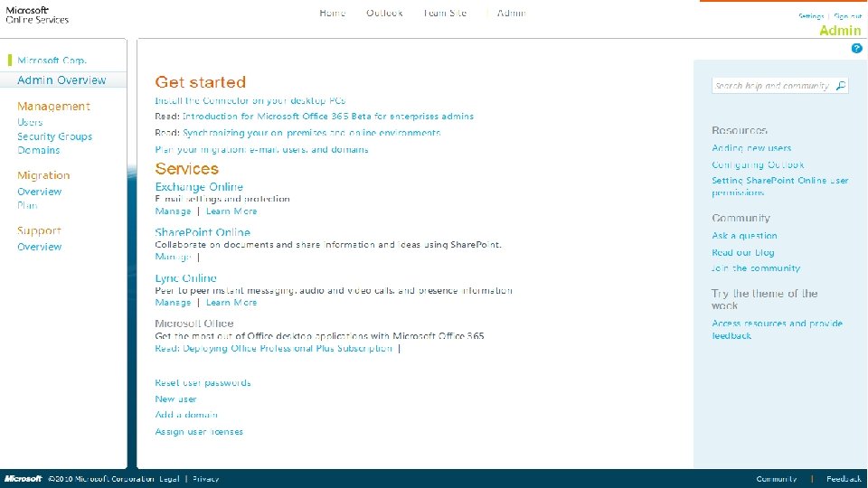Open Synchronizing your on premises link
Viewport: 868px width, 488px height.
(x=312, y=133)
